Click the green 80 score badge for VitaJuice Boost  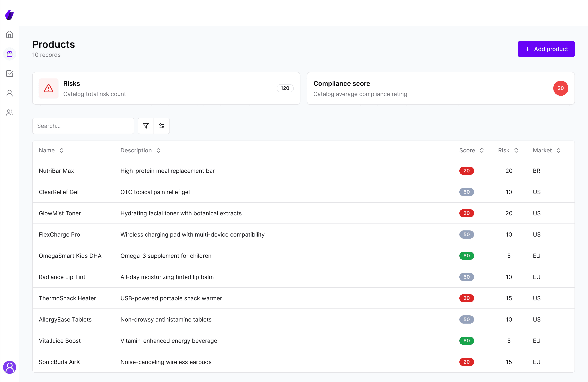tap(466, 341)
